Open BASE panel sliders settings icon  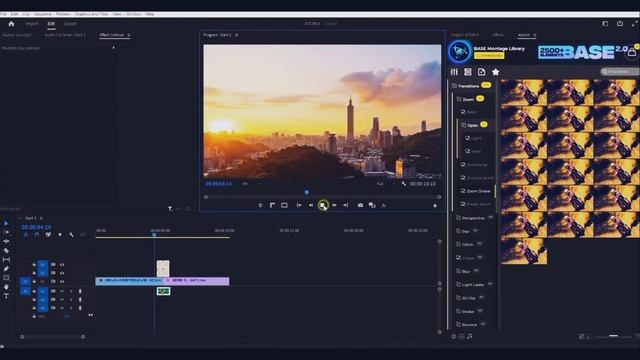click(x=454, y=72)
